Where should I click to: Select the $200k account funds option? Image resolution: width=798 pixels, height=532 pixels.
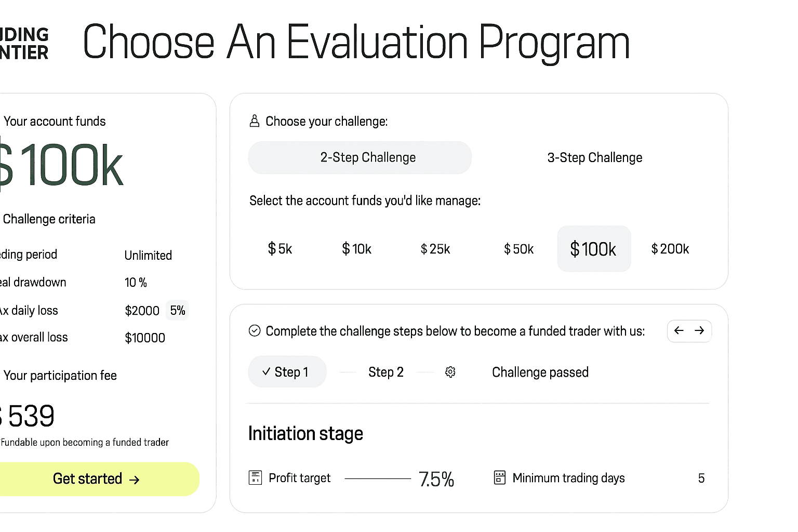(x=670, y=249)
